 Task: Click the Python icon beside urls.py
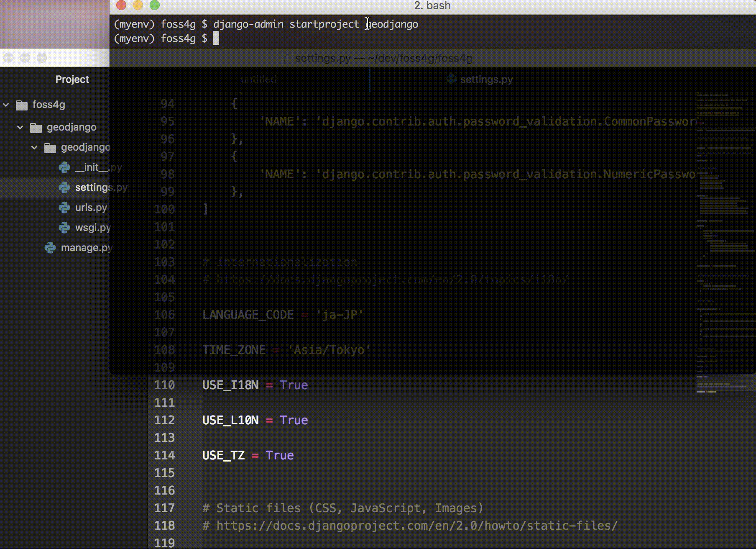pyautogui.click(x=64, y=208)
